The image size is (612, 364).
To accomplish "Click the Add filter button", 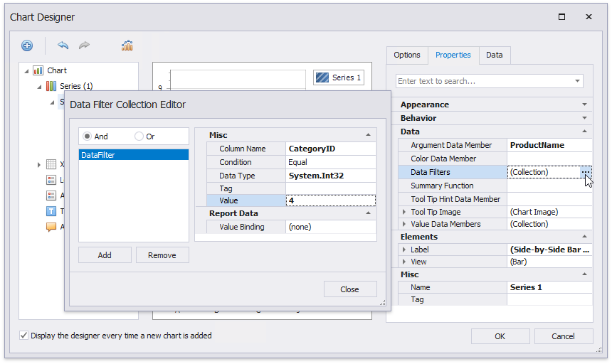I will point(105,255).
